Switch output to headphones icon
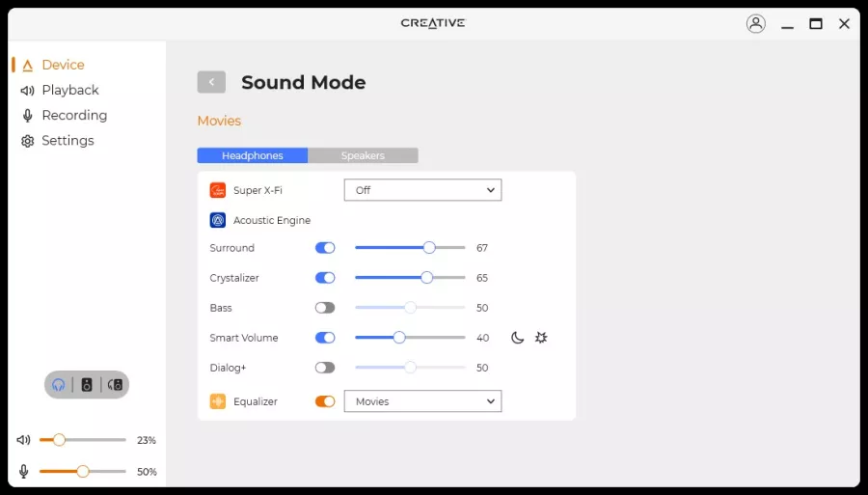Viewport: 868px width, 495px height. [58, 385]
